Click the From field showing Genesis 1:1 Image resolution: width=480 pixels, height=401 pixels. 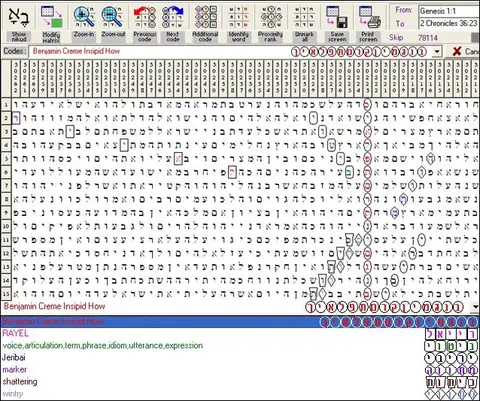[449, 11]
